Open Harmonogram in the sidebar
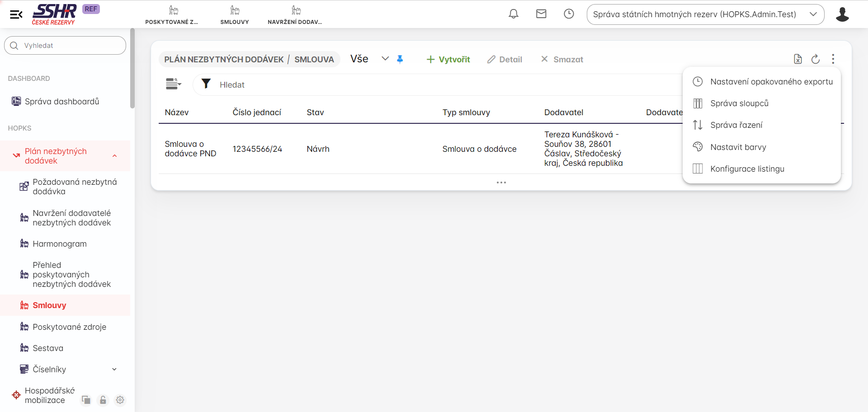This screenshot has height=412, width=868. [59, 244]
